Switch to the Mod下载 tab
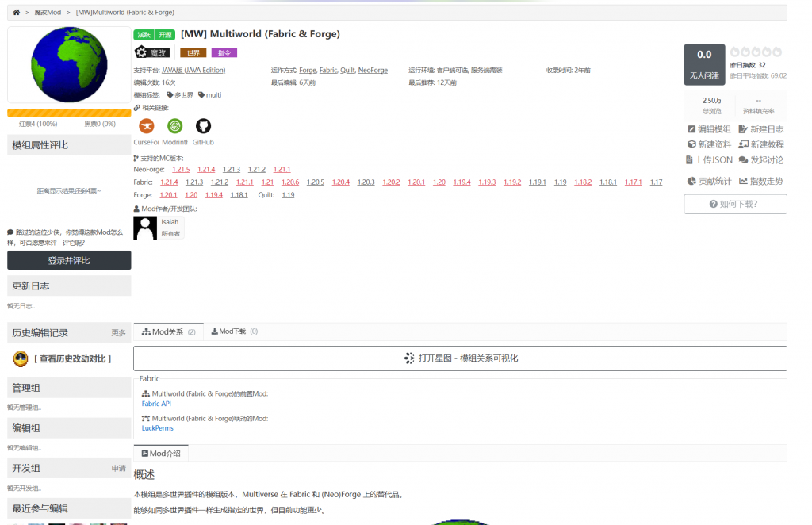The height and width of the screenshot is (525, 812). (x=235, y=331)
